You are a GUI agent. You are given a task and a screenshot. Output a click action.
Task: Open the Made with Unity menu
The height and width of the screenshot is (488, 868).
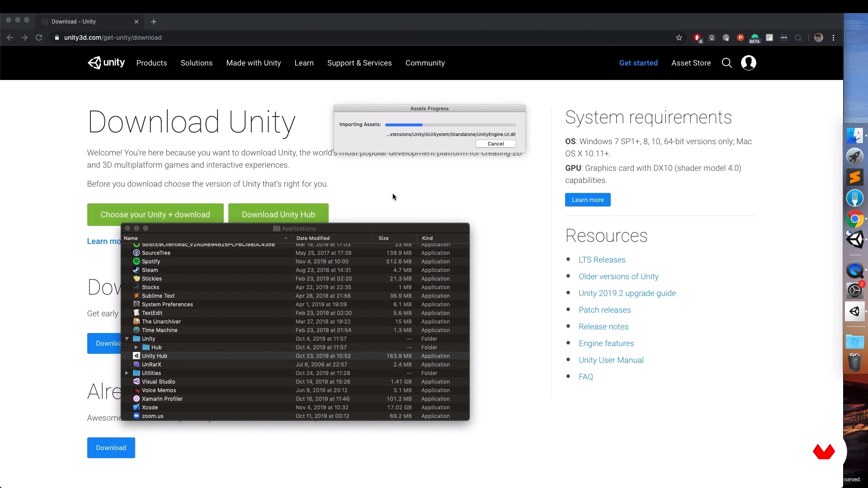254,63
